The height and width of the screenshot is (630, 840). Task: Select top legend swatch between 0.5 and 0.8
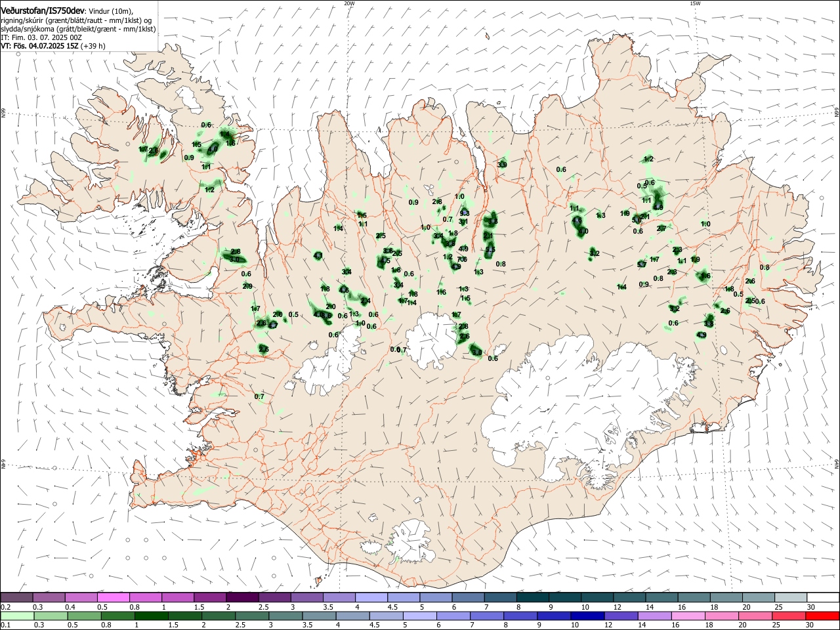(113, 597)
